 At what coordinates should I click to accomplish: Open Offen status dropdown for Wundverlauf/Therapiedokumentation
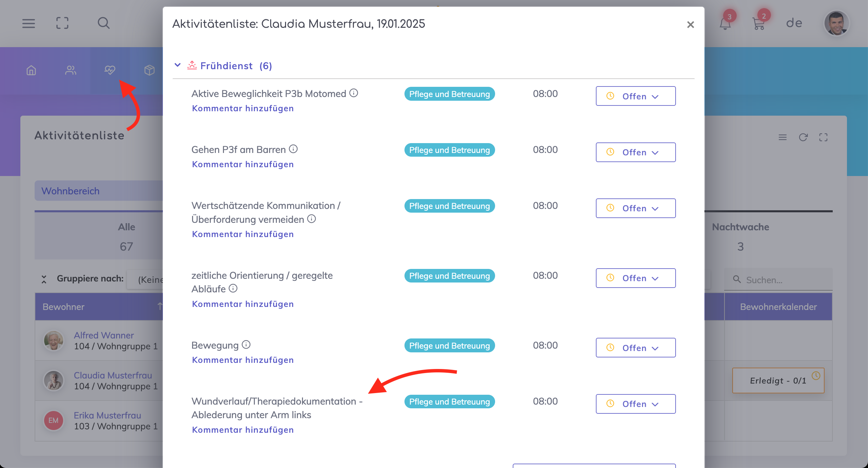(635, 404)
